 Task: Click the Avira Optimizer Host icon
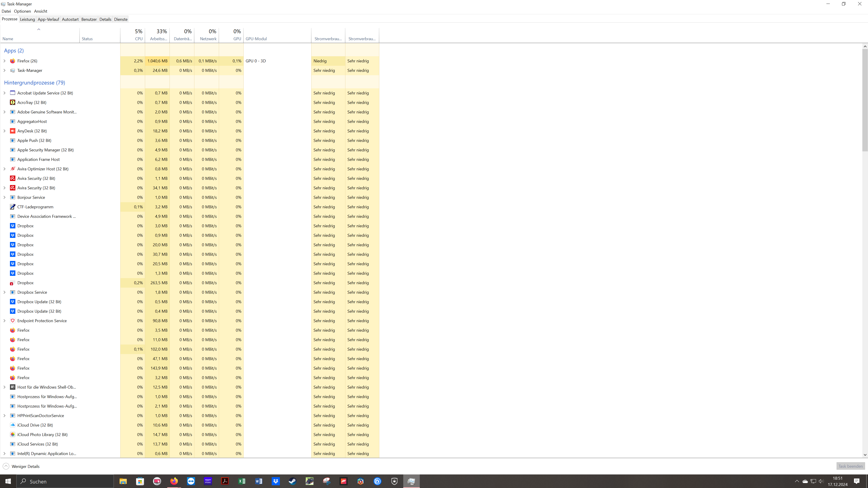tap(12, 169)
